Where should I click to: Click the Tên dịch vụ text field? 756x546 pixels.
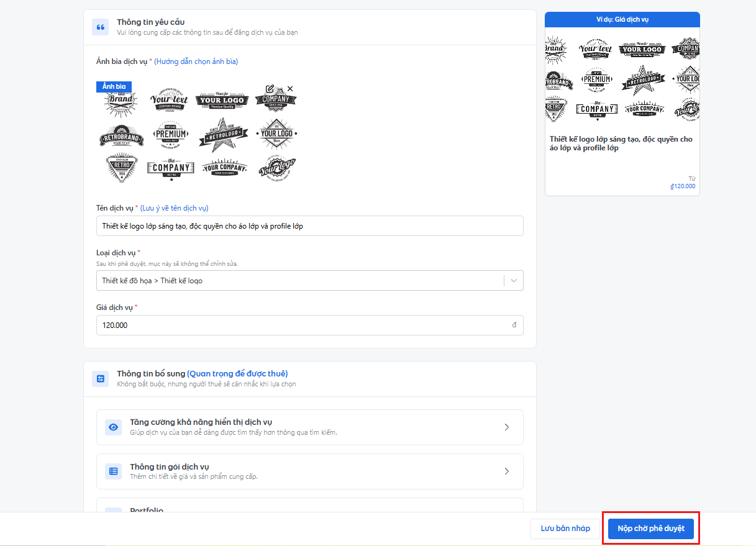[309, 226]
